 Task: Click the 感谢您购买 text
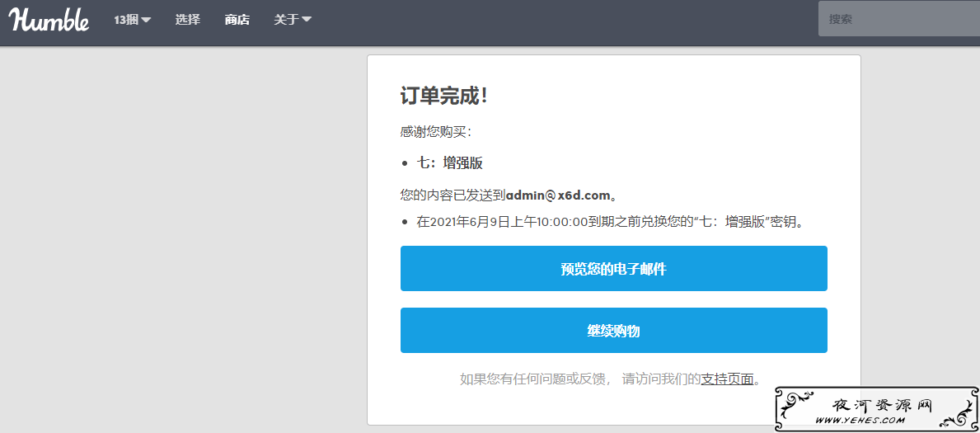436,132
